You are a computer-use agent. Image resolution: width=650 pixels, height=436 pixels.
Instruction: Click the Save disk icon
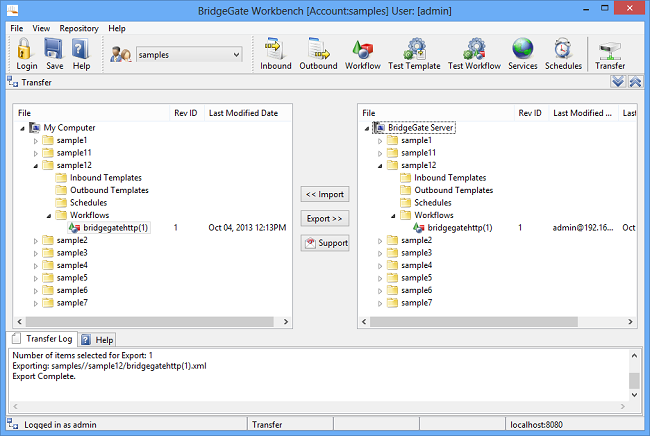pyautogui.click(x=55, y=50)
